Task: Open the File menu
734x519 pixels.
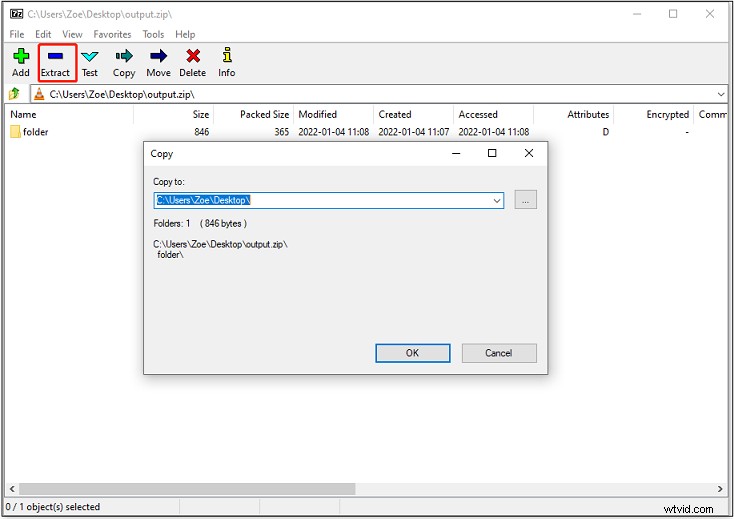Action: tap(17, 34)
